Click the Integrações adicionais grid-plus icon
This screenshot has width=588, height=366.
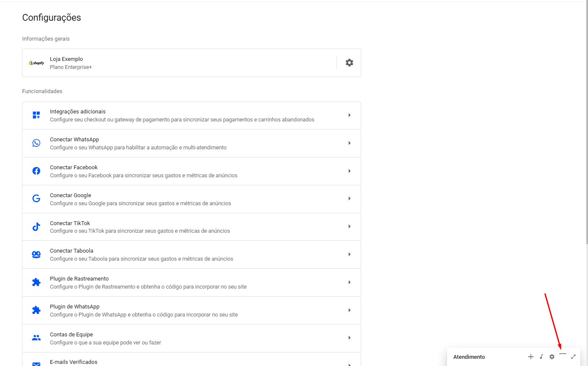pos(36,115)
